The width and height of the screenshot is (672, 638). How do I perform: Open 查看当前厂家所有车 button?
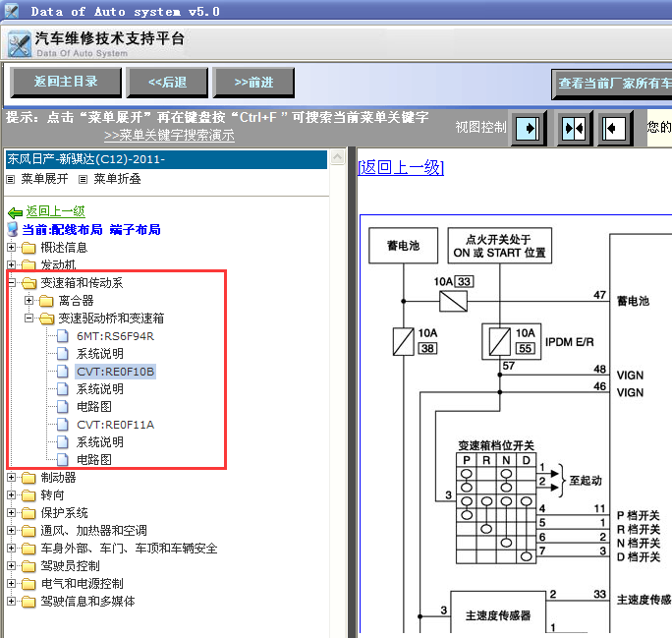coord(612,84)
